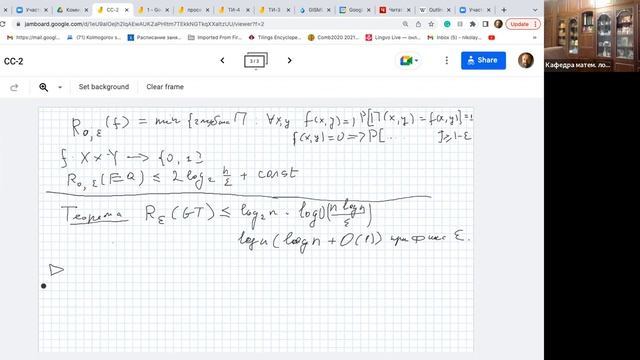
Task: Click the share page icon in the address bar
Action: (418, 24)
